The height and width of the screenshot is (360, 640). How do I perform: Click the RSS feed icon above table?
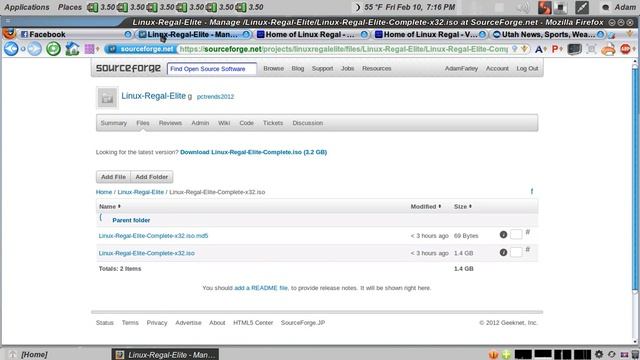[531, 191]
